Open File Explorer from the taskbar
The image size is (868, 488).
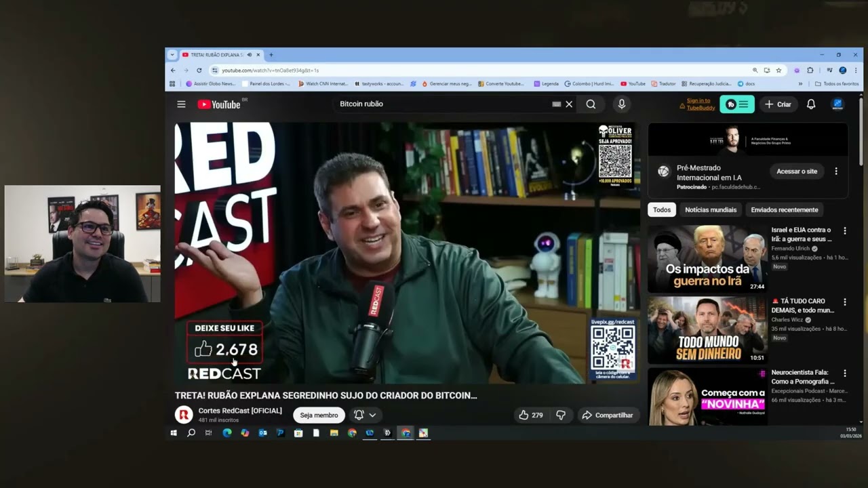[x=334, y=433]
